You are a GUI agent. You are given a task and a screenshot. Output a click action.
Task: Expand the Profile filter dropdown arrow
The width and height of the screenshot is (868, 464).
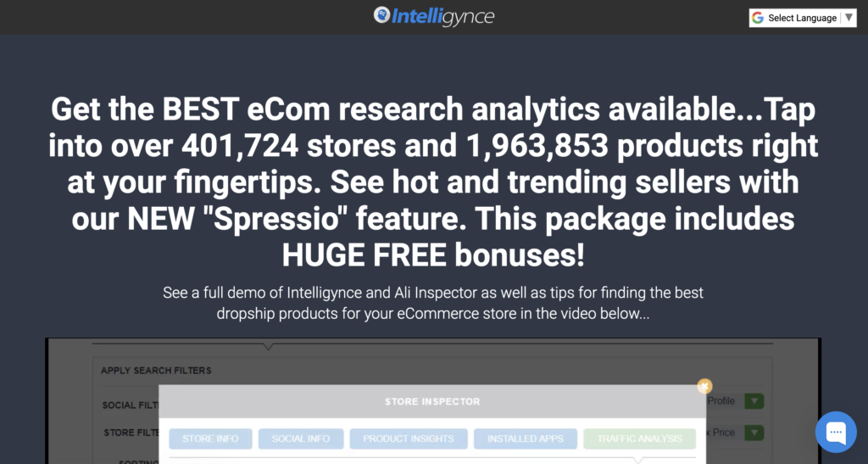coord(754,401)
